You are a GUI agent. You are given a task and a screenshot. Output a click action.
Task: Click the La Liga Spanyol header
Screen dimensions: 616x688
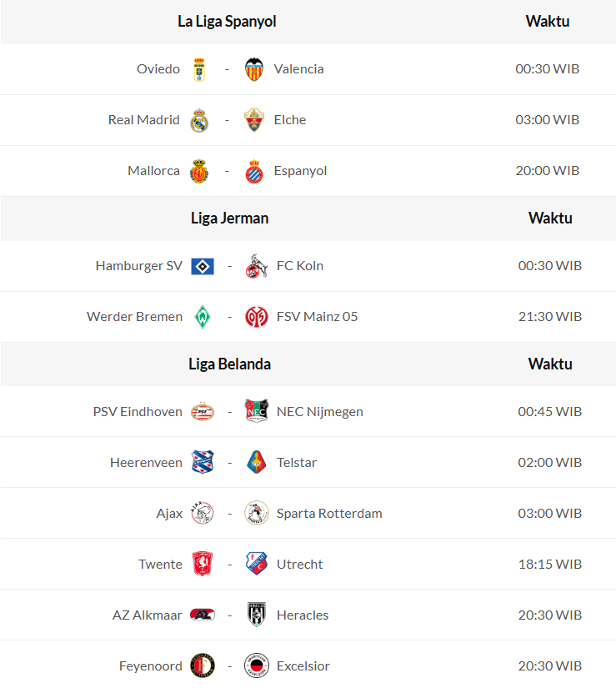pyautogui.click(x=227, y=22)
